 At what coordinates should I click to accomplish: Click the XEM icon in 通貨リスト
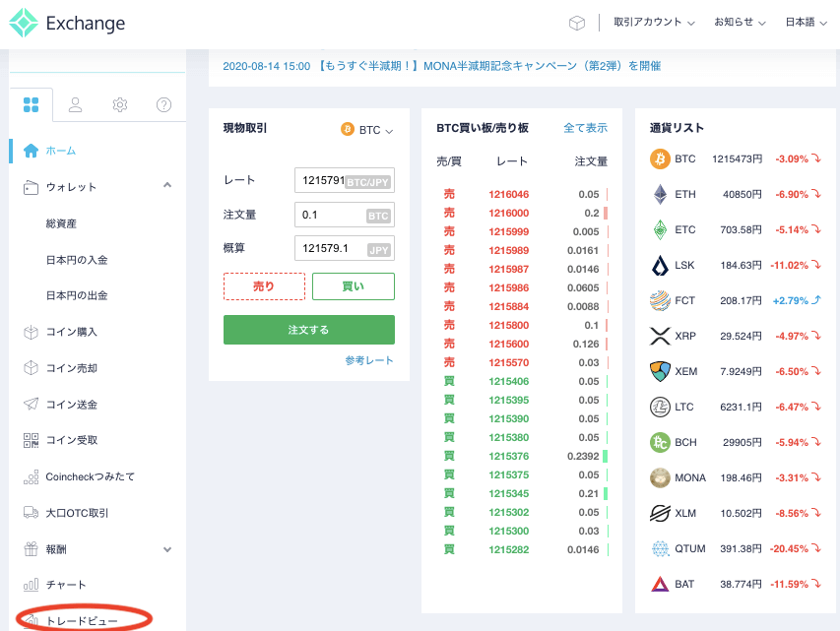(x=660, y=371)
